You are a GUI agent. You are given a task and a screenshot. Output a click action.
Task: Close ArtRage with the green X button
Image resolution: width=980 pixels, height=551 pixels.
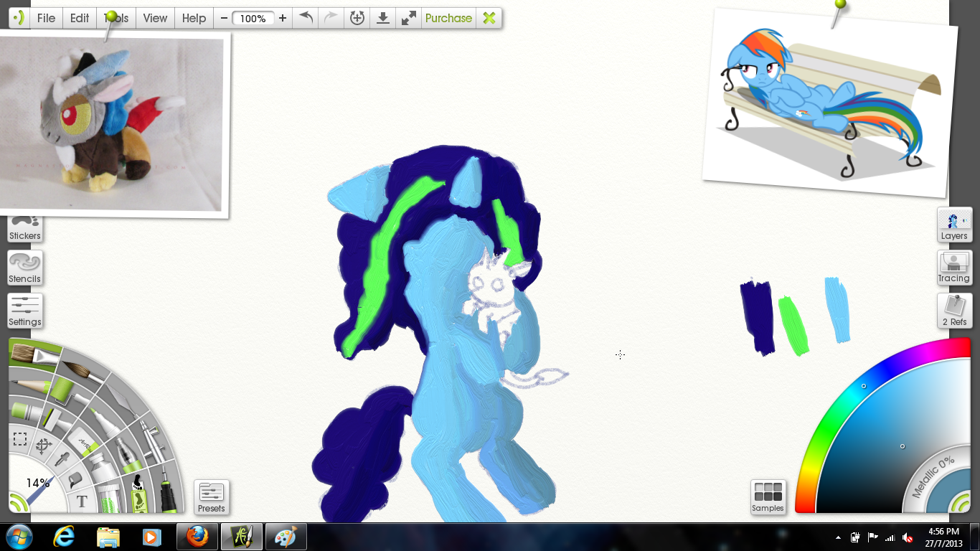[489, 18]
